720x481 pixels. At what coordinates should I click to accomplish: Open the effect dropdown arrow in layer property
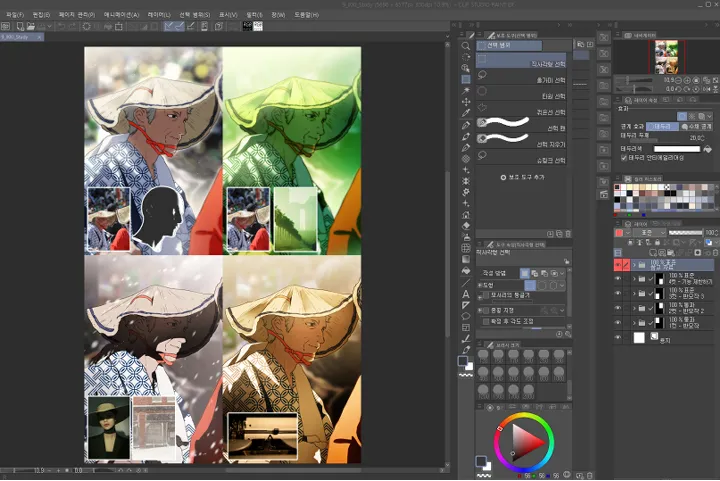[x=709, y=116]
